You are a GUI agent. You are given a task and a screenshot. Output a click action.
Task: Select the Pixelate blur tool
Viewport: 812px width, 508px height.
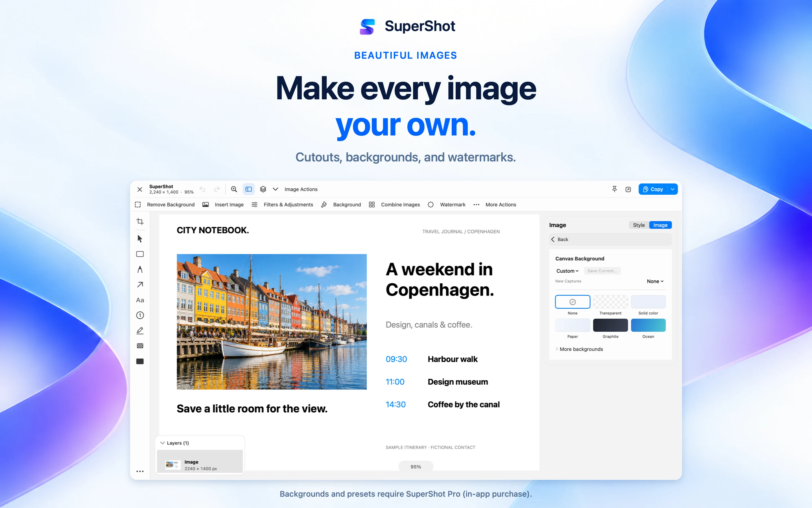click(140, 346)
